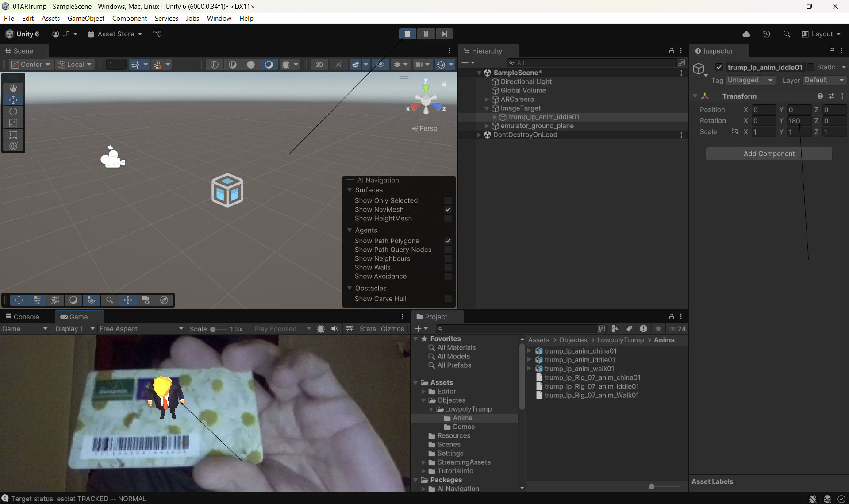
Task: Click the Pause button in play controls
Action: click(x=426, y=34)
